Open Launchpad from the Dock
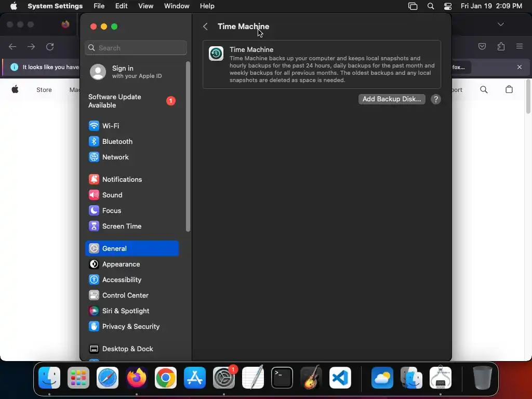 [x=78, y=378]
